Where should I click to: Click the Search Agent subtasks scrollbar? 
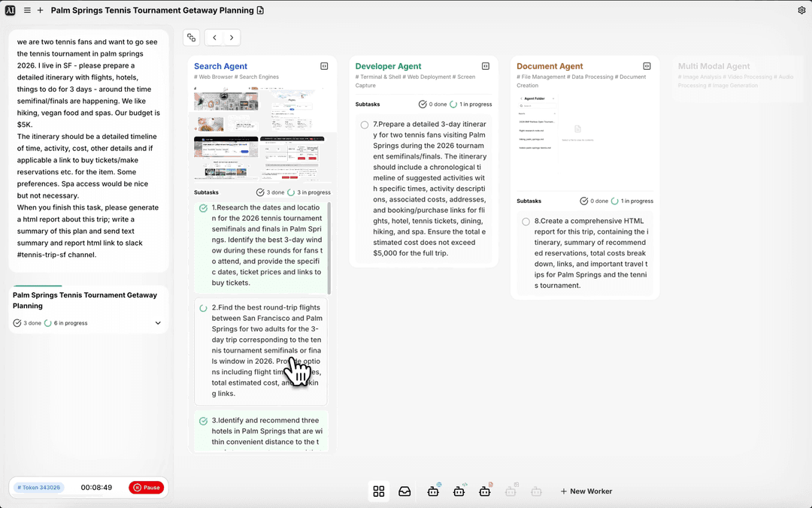tap(330, 248)
